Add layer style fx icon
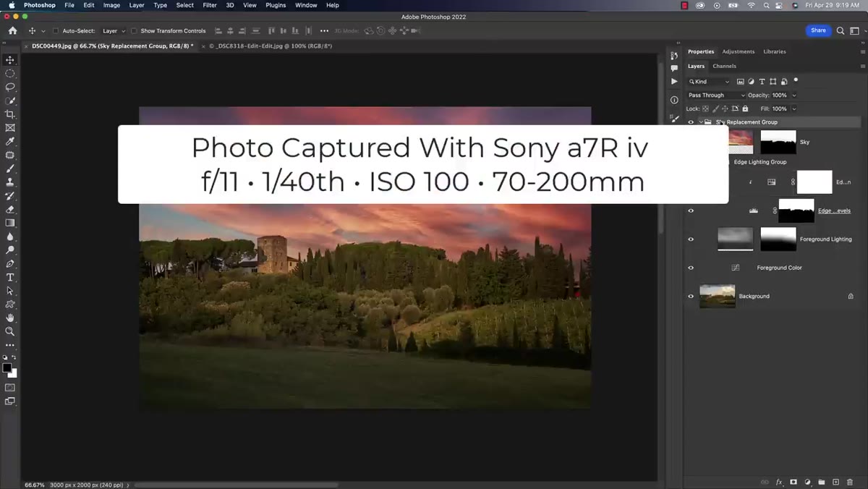Screen dimensions: 868x489 pyautogui.click(x=779, y=482)
